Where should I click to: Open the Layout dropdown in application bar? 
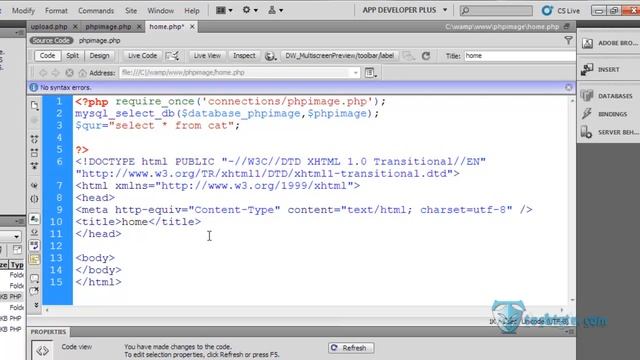pyautogui.click(x=224, y=10)
